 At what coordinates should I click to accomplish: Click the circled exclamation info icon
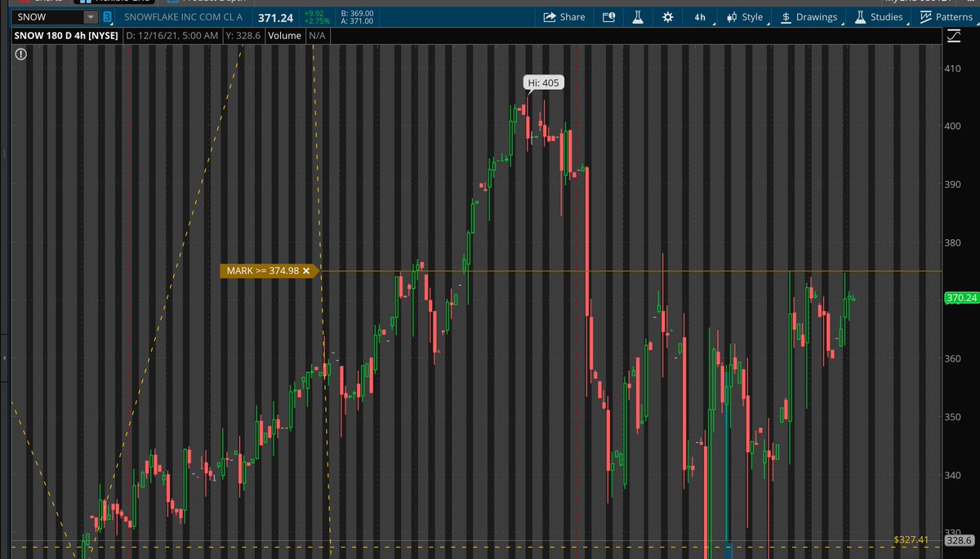click(x=20, y=54)
